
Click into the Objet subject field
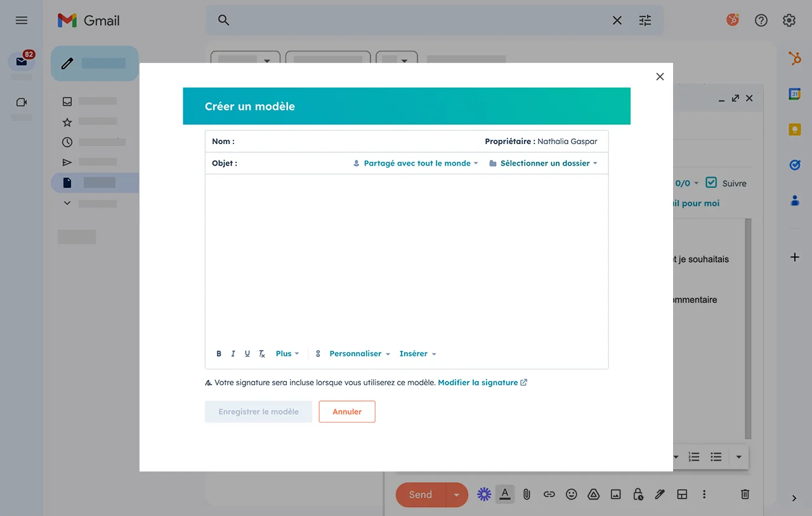292,163
